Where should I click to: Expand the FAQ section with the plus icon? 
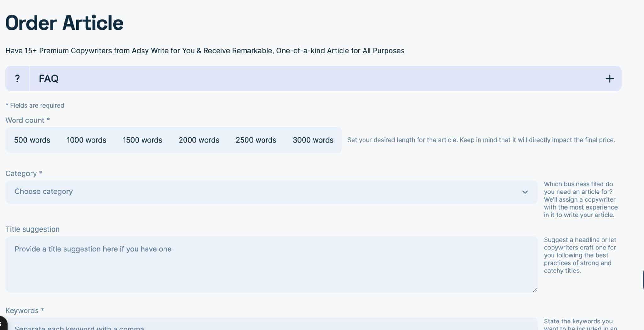click(609, 79)
